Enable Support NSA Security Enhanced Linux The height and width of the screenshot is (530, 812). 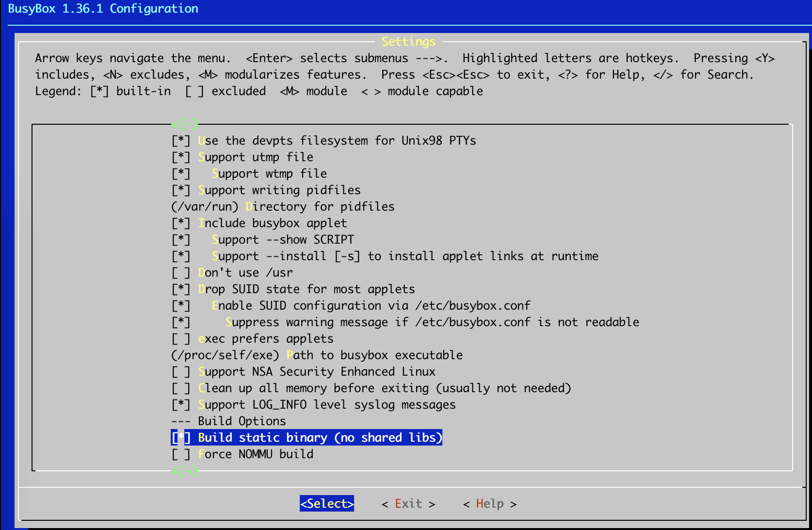coord(181,372)
